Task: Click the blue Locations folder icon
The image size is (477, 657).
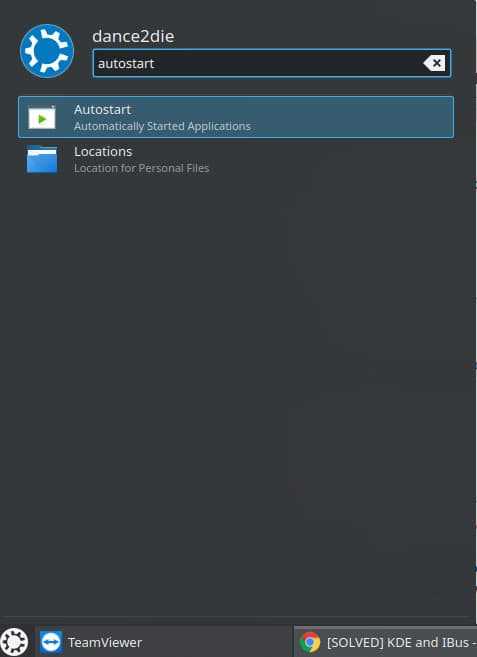Action: point(42,159)
